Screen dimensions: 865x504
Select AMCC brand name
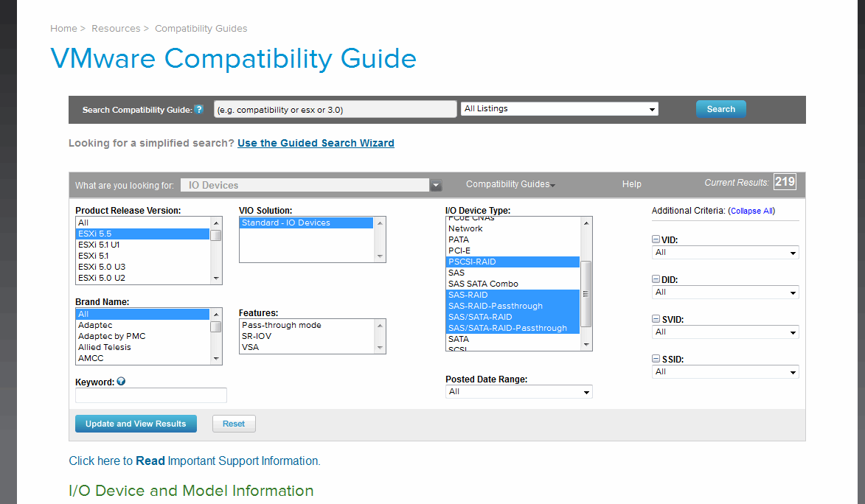[x=142, y=358]
